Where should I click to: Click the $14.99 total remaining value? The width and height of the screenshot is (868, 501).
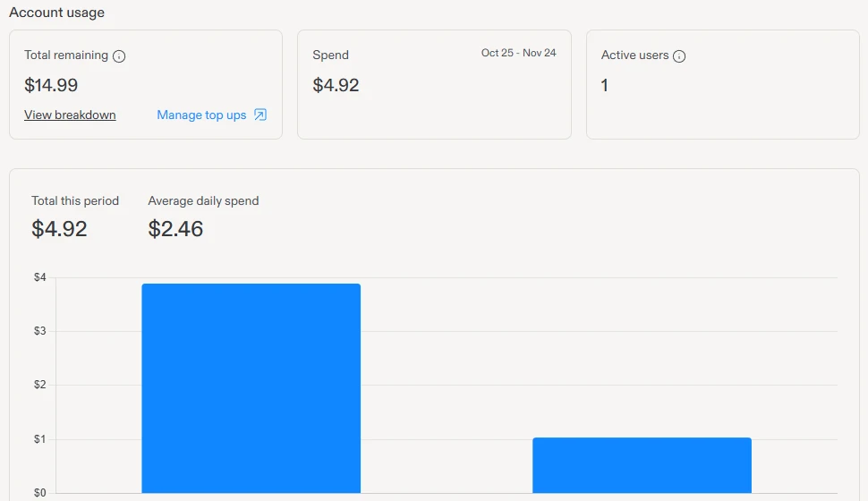(51, 85)
